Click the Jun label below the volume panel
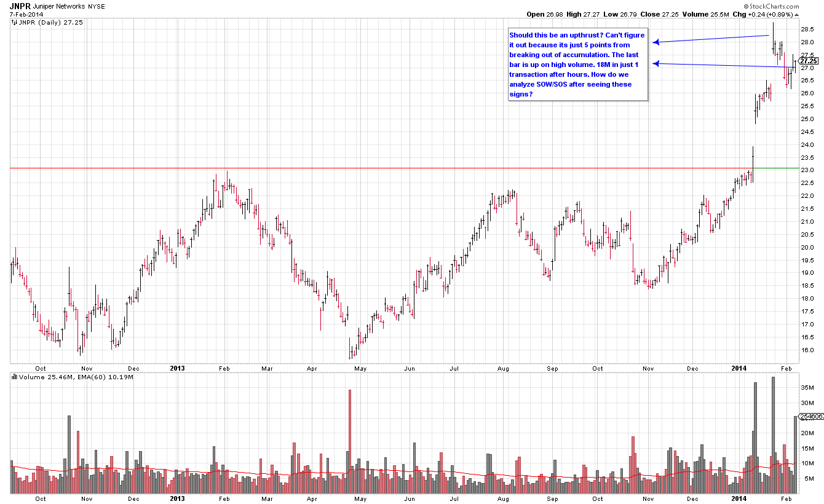The height and width of the screenshot is (504, 824). coord(410,499)
